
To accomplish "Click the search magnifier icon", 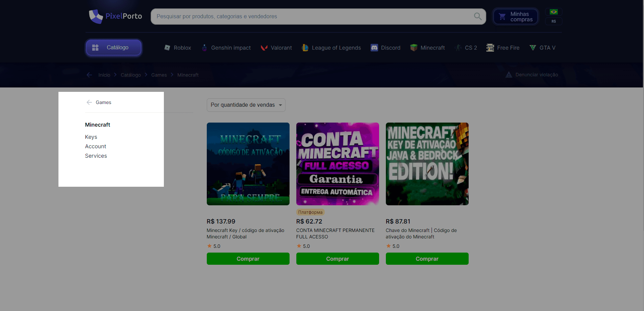I will click(477, 16).
